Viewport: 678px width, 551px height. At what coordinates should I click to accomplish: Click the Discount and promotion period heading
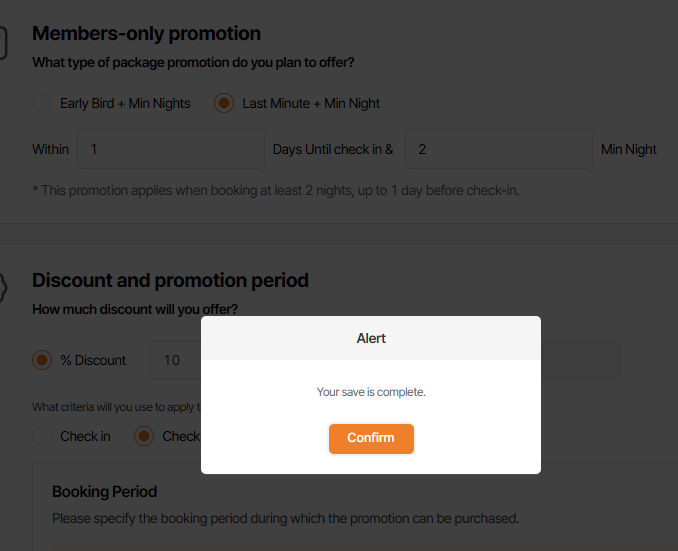click(x=170, y=280)
